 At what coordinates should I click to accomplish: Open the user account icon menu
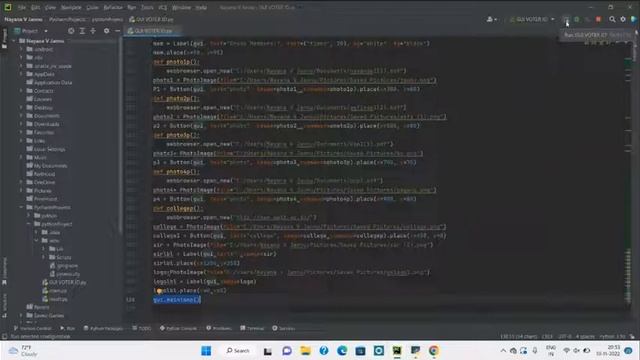[491, 19]
